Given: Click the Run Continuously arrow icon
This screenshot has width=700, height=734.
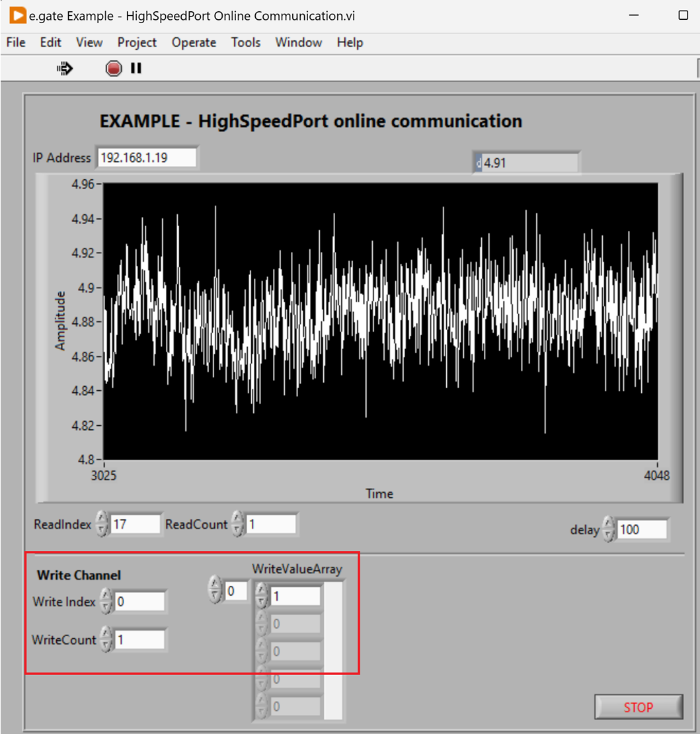Looking at the screenshot, I should [65, 68].
